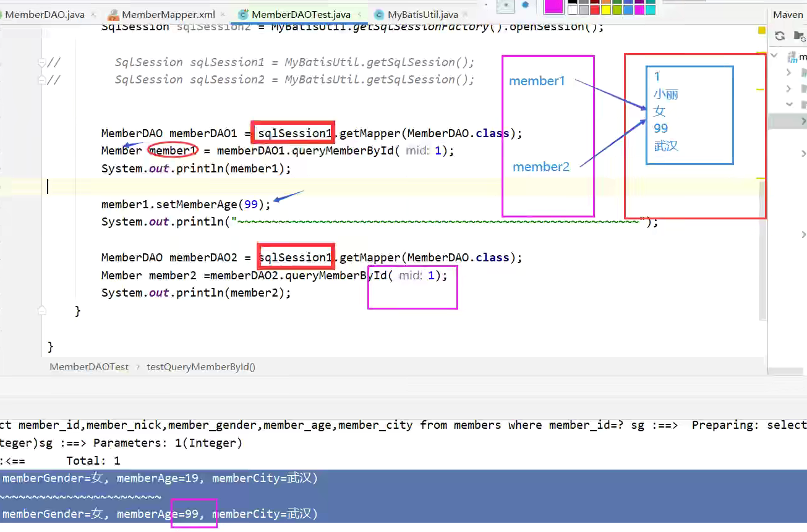Click the MyBatisUtil.java class icon
The width and height of the screenshot is (807, 532).
tap(379, 14)
